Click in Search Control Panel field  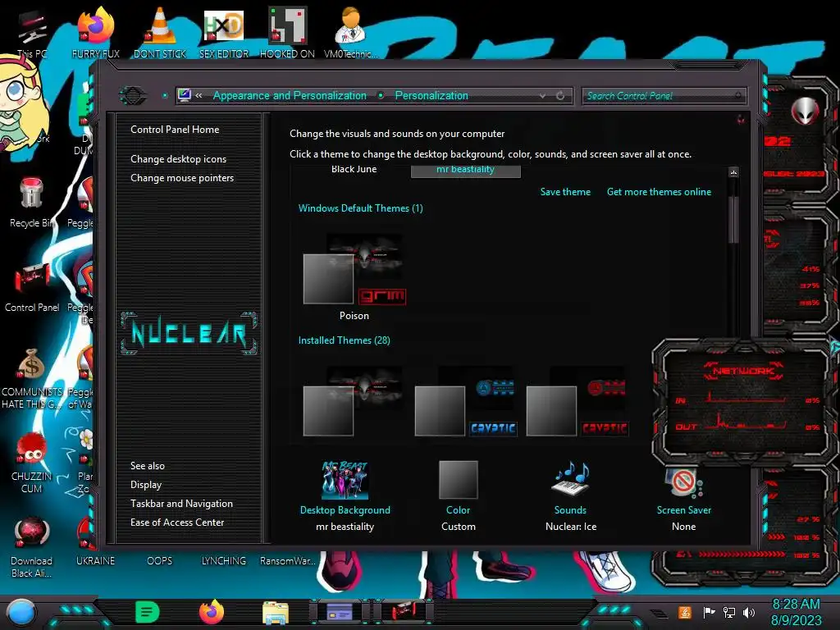[x=664, y=96]
